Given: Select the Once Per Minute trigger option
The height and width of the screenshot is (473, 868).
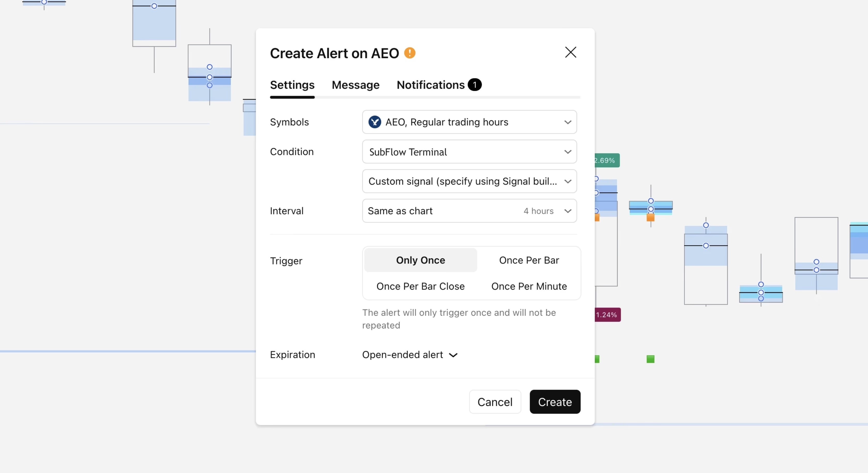Looking at the screenshot, I should [529, 286].
